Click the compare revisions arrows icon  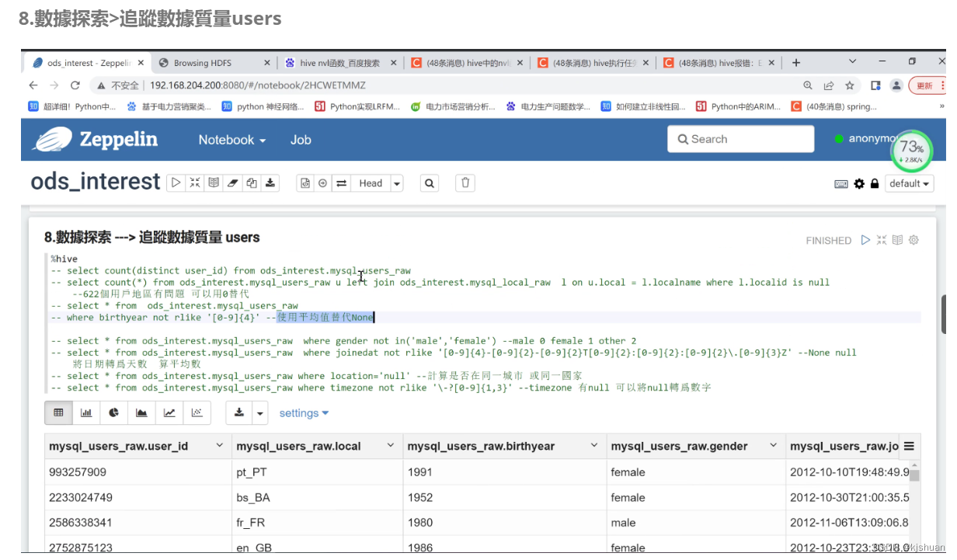point(341,183)
